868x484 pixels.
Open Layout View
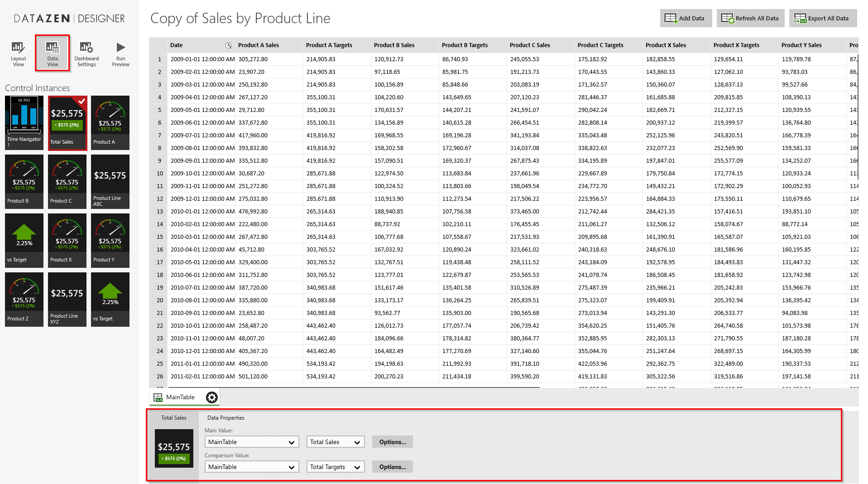(x=18, y=53)
